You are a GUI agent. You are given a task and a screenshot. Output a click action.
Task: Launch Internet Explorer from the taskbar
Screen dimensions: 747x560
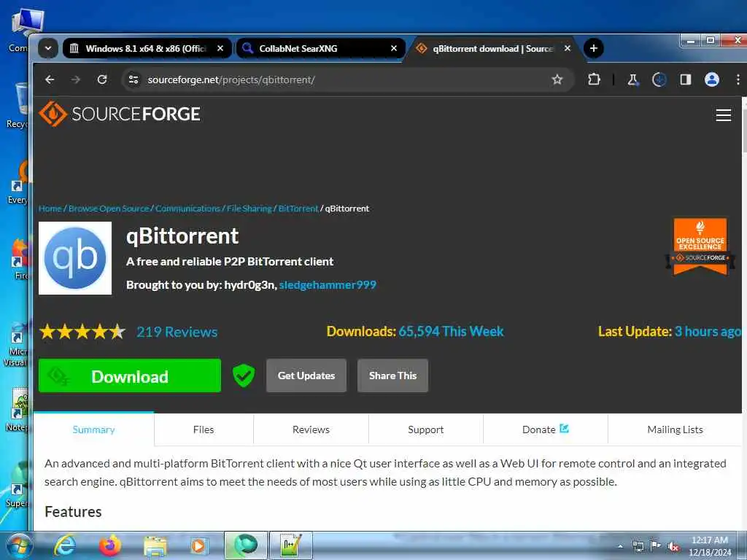(x=64, y=545)
